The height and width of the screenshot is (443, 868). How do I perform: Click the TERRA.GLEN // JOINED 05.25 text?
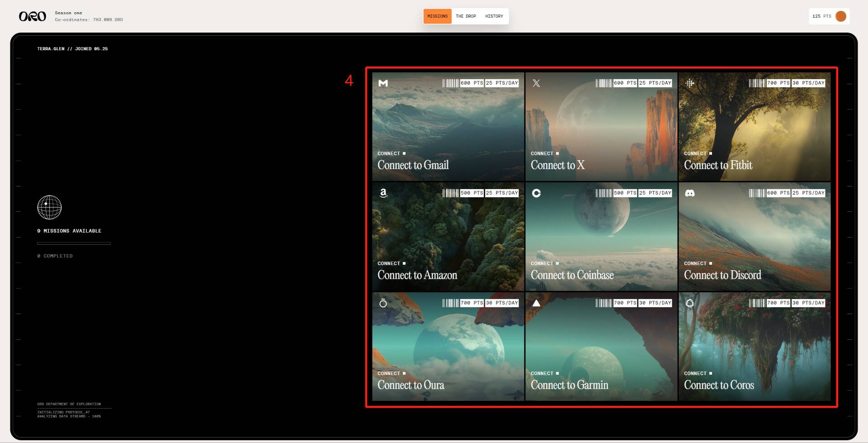[x=72, y=49]
